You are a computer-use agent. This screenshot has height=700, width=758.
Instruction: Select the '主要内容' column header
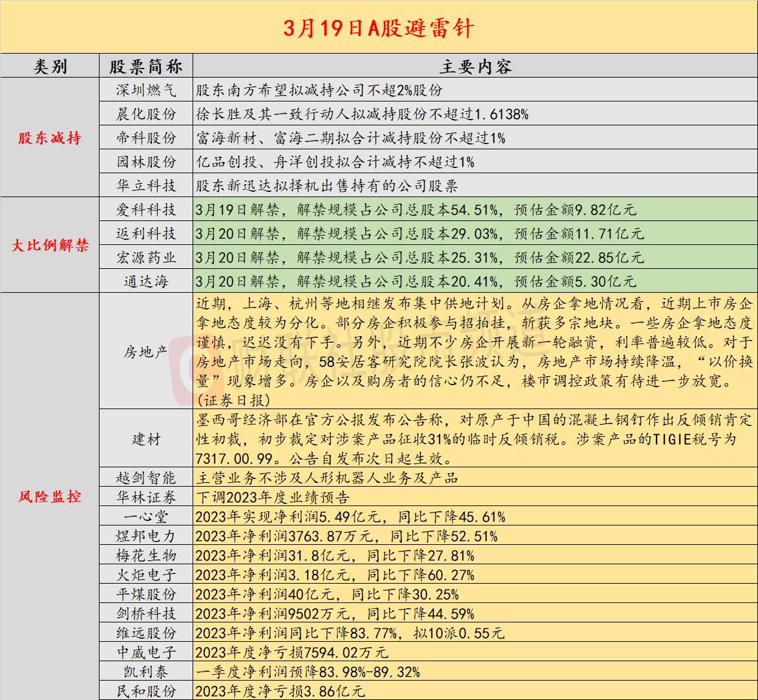[475, 67]
